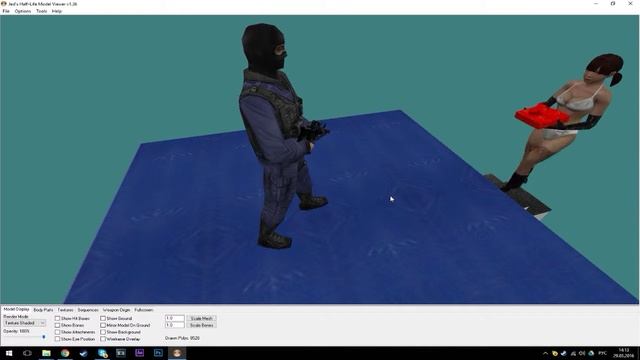Click the volume tray icon
This screenshot has width=640, height=360.
pyautogui.click(x=582, y=353)
